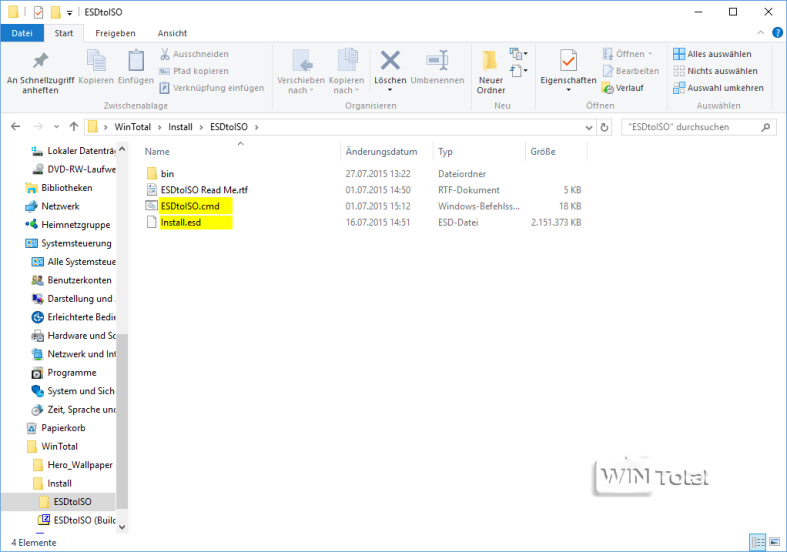The width and height of the screenshot is (787, 552).
Task: Click Nichts auswählen
Action: (x=716, y=71)
